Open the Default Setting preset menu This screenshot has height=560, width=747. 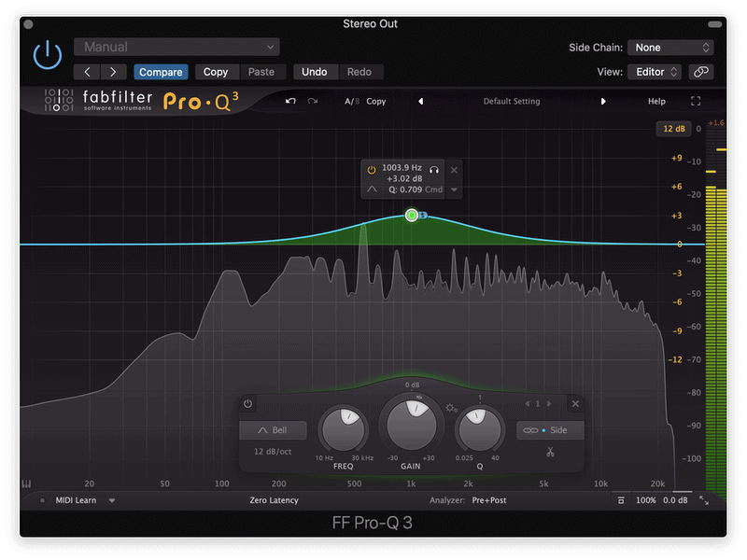512,102
